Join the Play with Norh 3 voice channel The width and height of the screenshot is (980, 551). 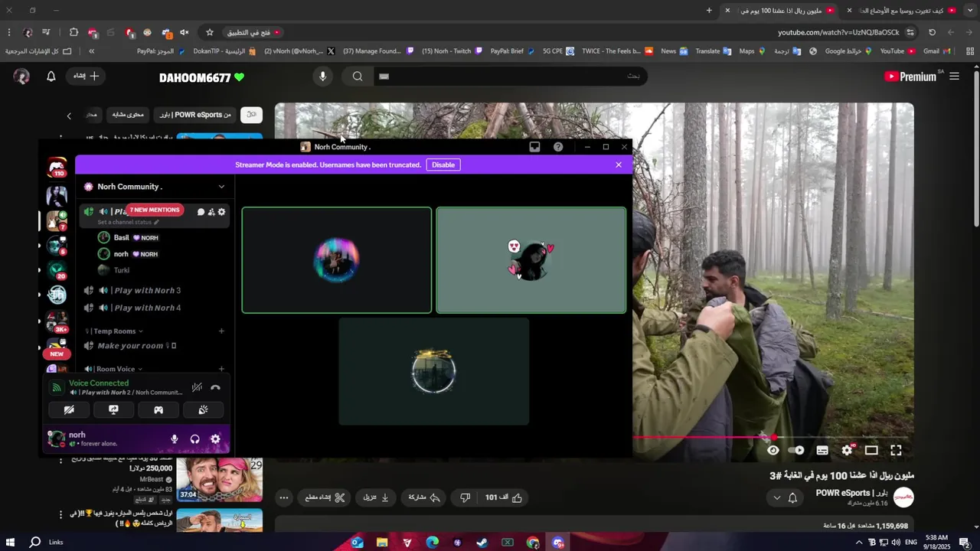tap(155, 290)
